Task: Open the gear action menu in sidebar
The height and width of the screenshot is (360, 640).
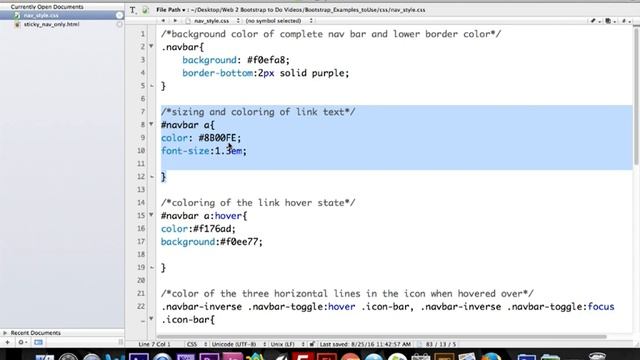Action: pos(22,342)
